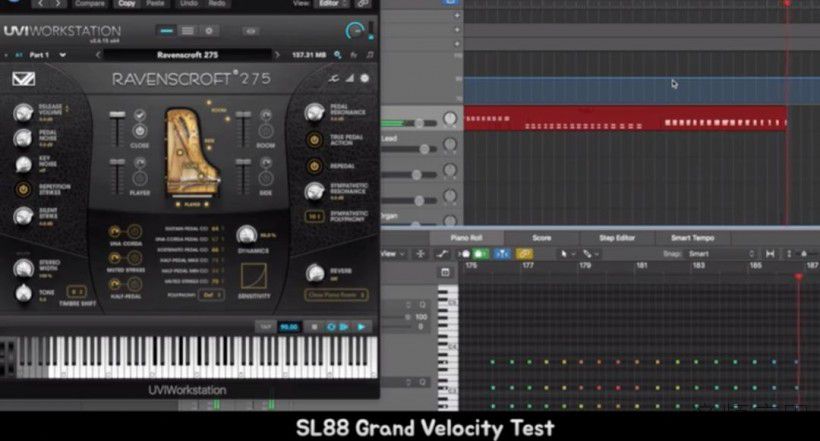Switch to the Step Editor tab
Viewport: 820px width, 441px height.
click(x=617, y=238)
